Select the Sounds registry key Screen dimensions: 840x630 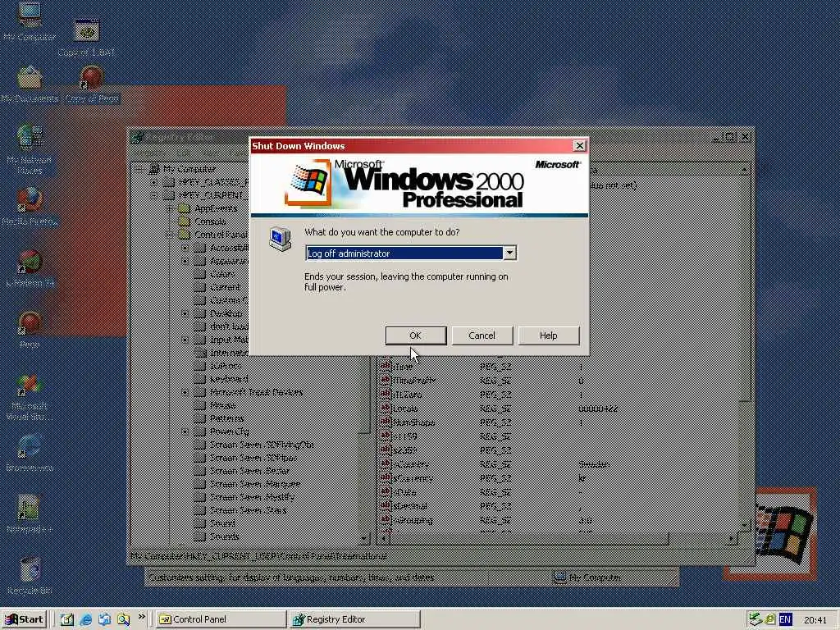pyautogui.click(x=225, y=536)
